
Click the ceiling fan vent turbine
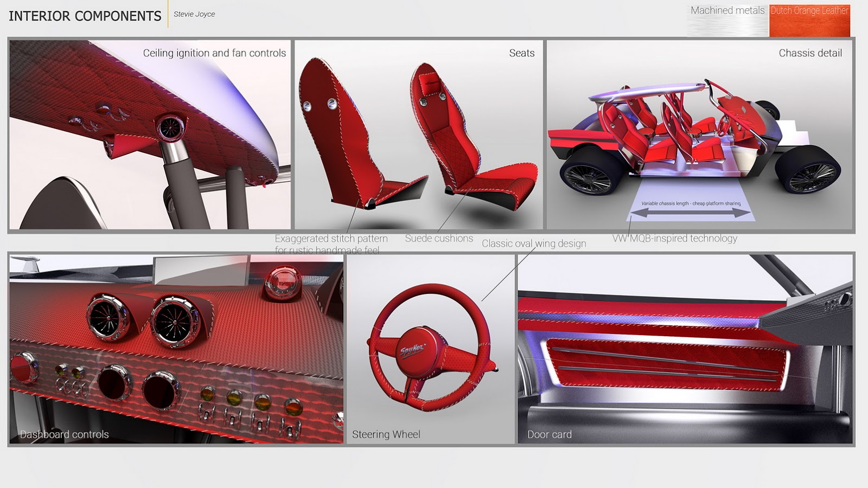(170, 127)
